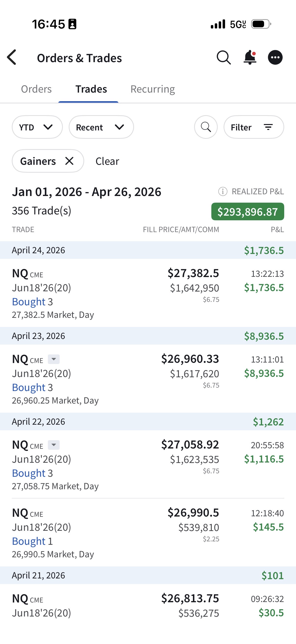The image size is (296, 644).
Task: Tap the green $293,896.87 realized P&L badge
Action: click(x=247, y=211)
